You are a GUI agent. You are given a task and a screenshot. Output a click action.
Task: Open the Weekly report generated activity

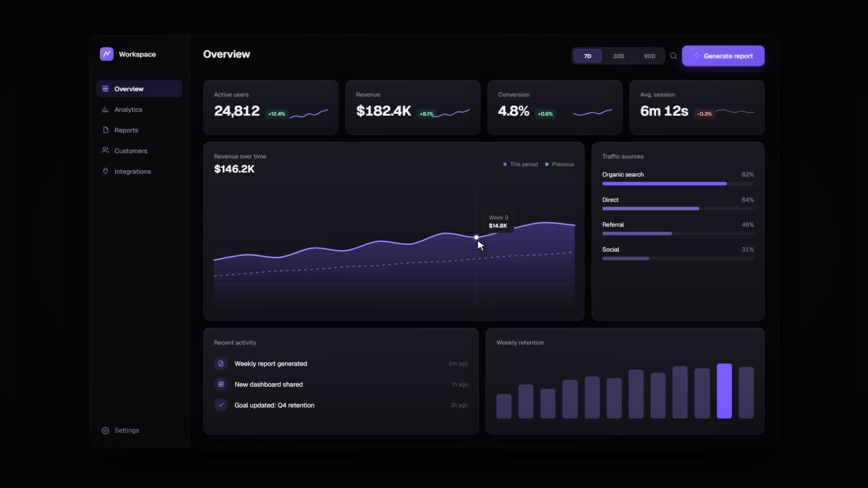tap(341, 364)
